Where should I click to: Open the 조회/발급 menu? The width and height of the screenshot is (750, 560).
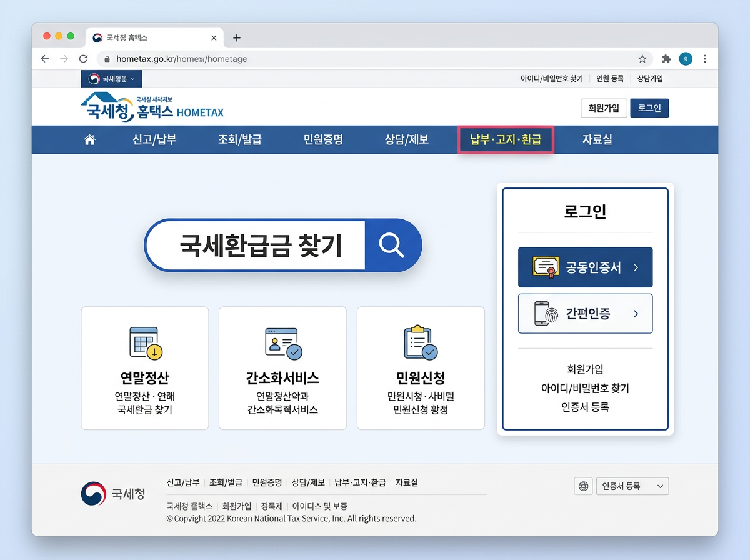tap(240, 140)
